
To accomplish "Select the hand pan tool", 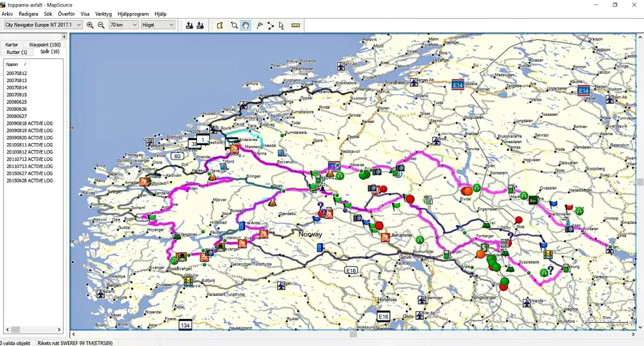I will click(246, 25).
